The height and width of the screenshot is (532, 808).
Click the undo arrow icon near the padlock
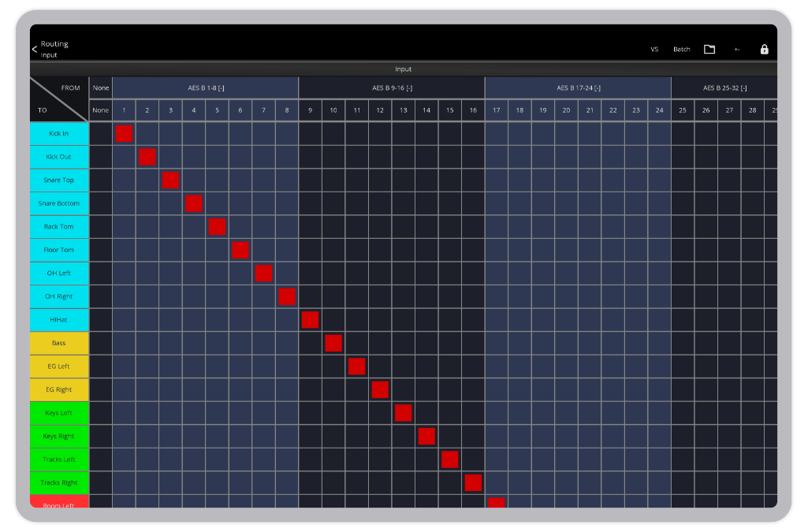[736, 49]
